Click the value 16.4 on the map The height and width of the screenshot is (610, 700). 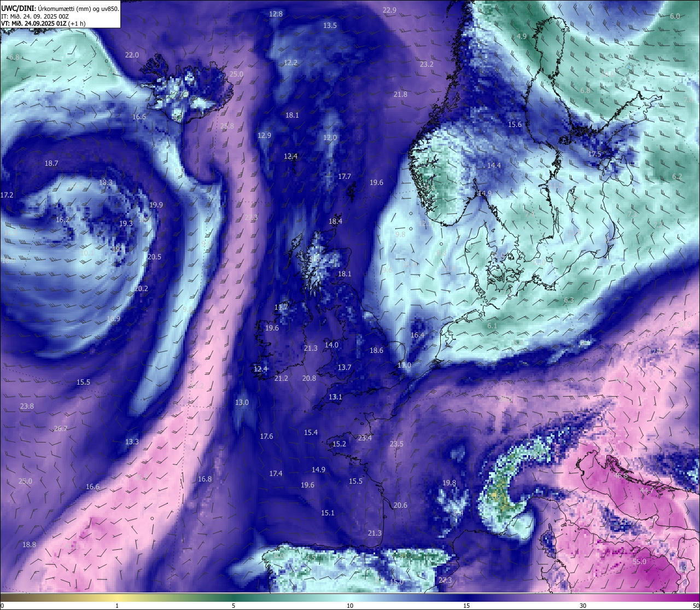(x=417, y=335)
